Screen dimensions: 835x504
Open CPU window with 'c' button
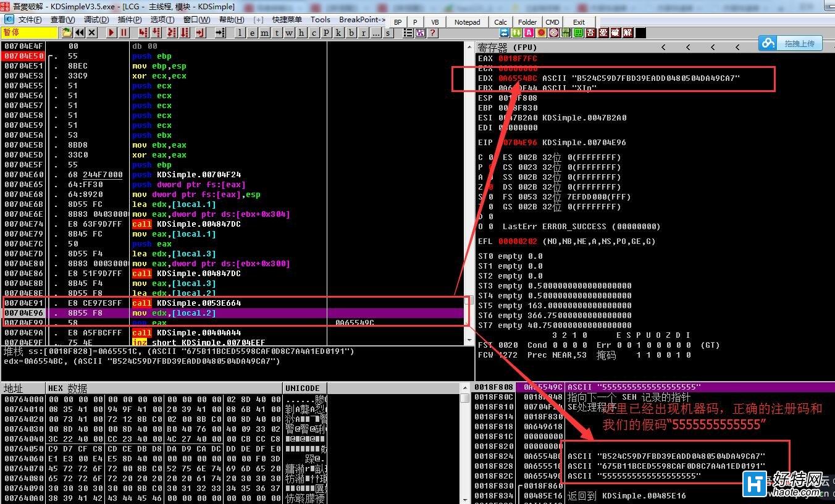(314, 33)
